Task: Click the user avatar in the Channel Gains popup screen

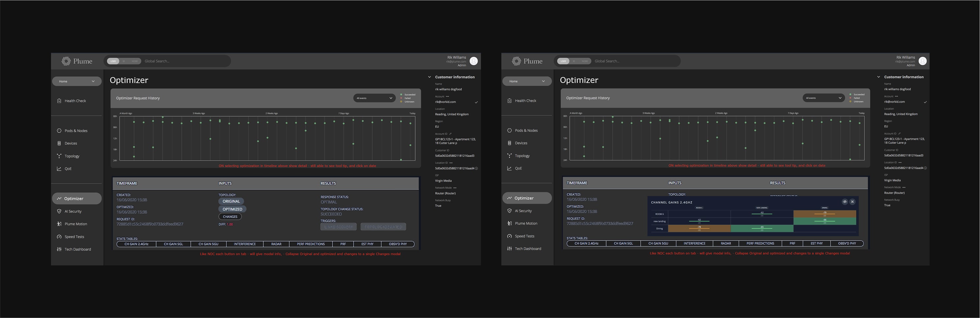Action: (922, 61)
